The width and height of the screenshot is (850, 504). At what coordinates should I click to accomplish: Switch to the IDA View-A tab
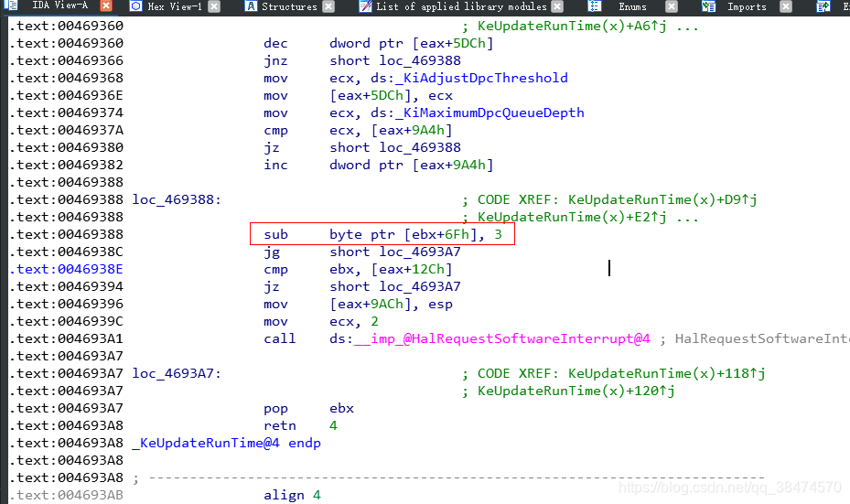[59, 5]
